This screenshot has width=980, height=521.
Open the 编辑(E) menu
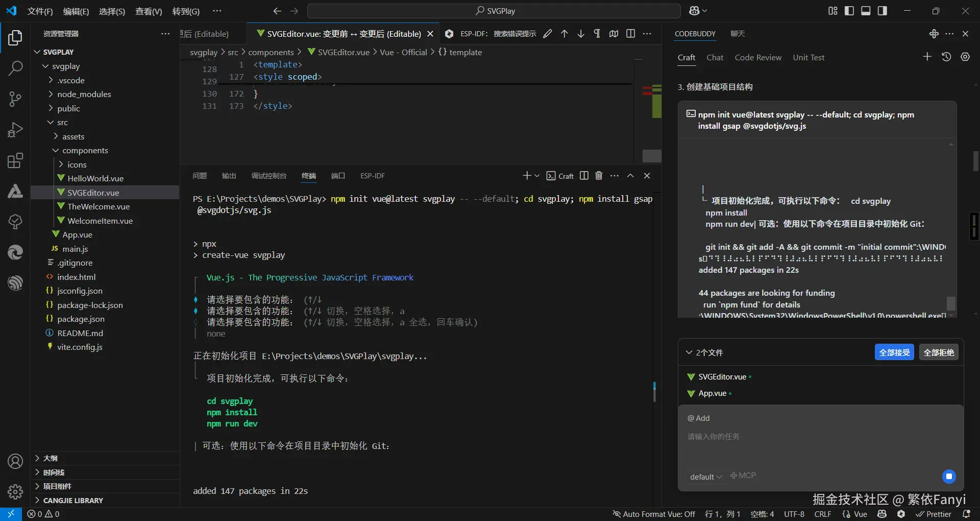click(76, 11)
